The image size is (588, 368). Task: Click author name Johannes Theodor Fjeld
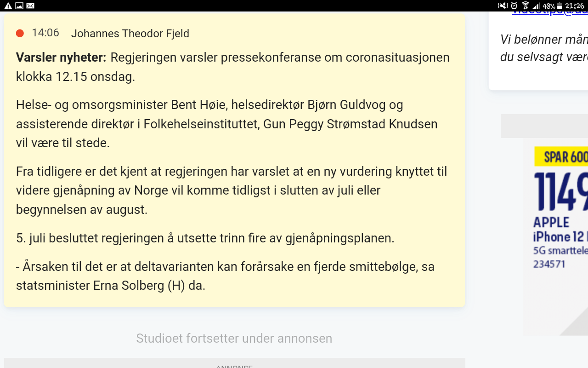(130, 34)
